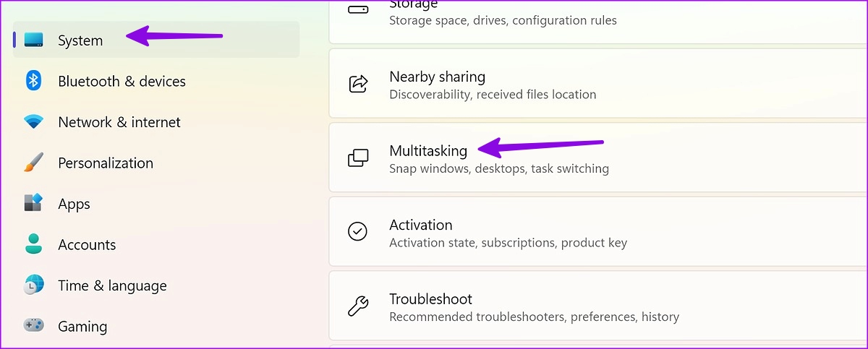The image size is (868, 349).
Task: Click the Accounts person icon
Action: [33, 244]
